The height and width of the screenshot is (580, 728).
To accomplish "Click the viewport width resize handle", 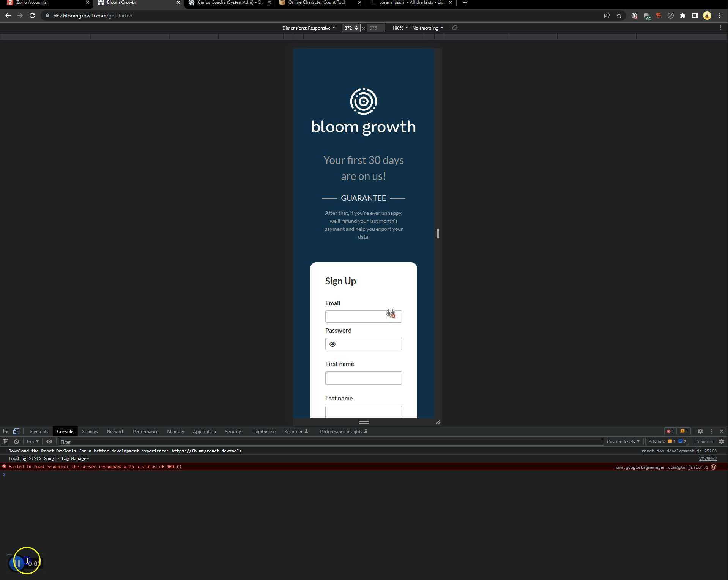I will [438, 233].
